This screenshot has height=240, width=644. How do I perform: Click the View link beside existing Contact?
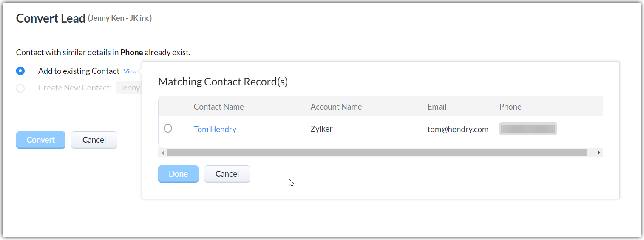coord(130,71)
